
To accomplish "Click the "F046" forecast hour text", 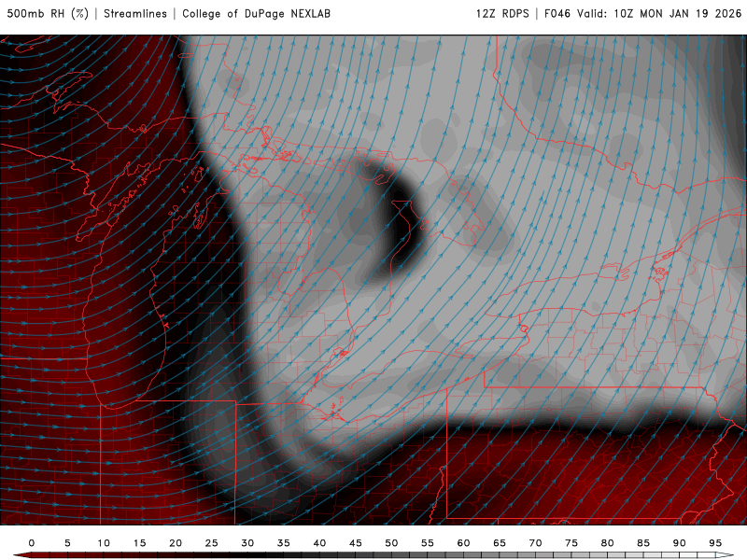I will (x=557, y=14).
